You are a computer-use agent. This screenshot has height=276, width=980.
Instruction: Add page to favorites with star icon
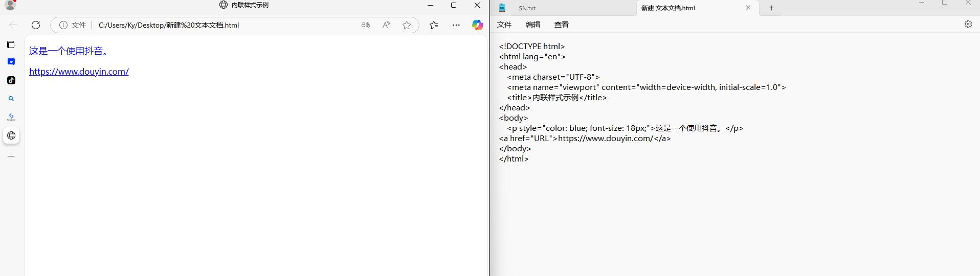pos(407,25)
